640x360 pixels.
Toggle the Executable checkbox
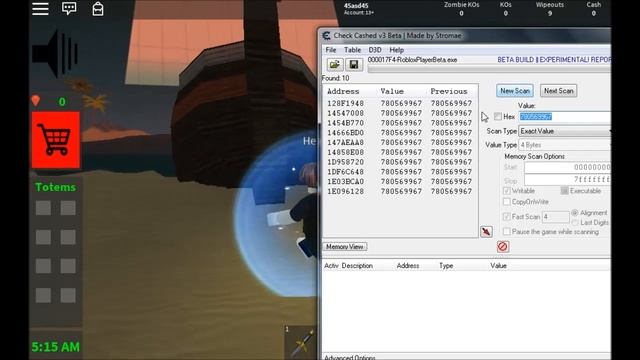point(564,191)
